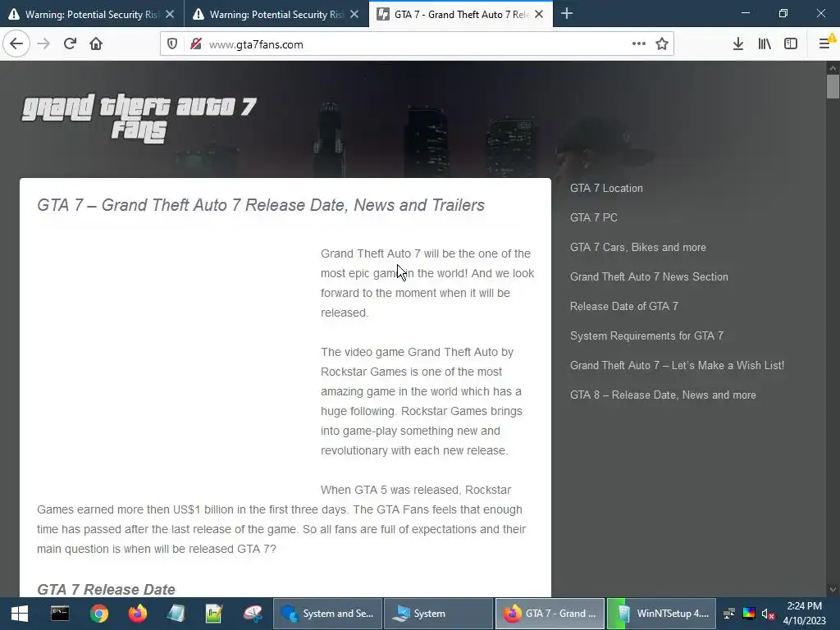Open the Windows Start menu

[20, 614]
